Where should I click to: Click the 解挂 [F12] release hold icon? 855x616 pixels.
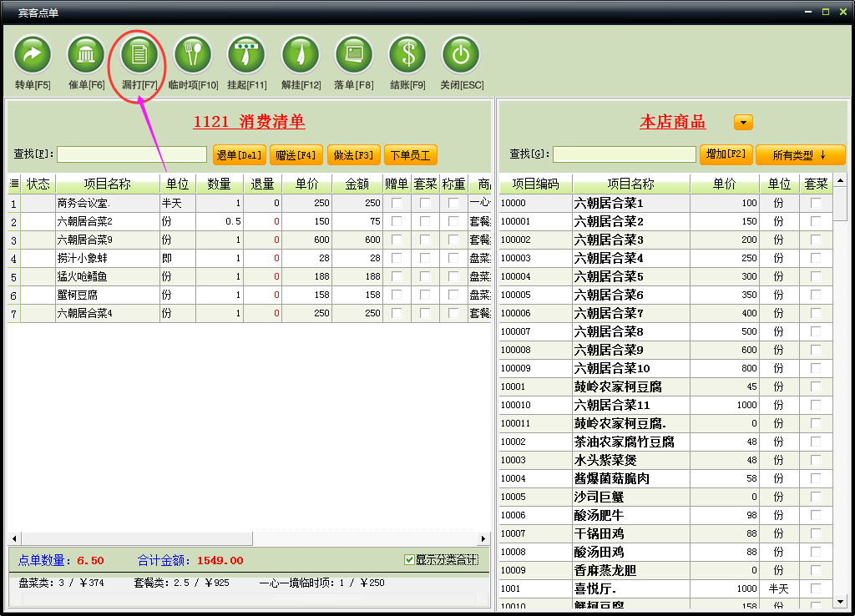[301, 55]
